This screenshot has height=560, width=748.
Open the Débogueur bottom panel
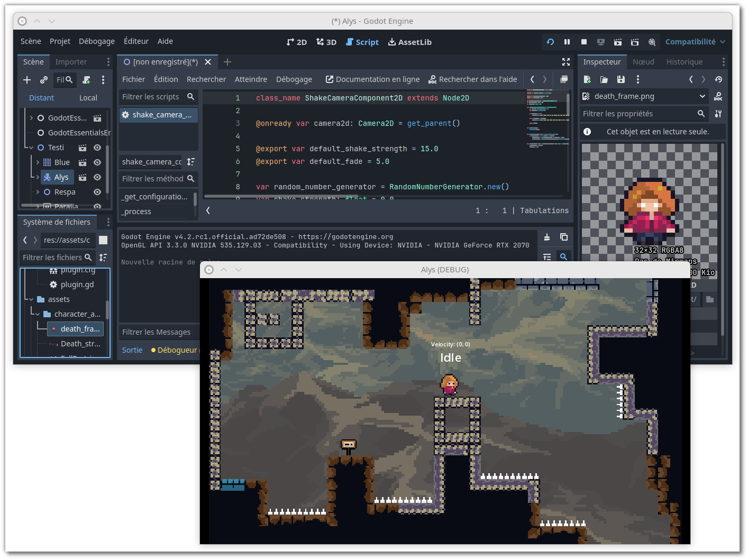click(174, 350)
